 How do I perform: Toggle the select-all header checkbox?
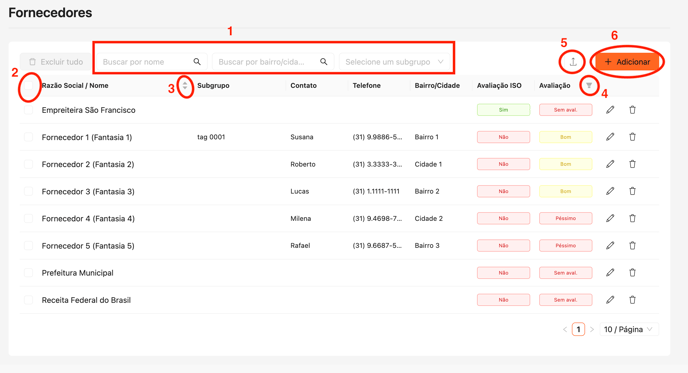coord(29,86)
